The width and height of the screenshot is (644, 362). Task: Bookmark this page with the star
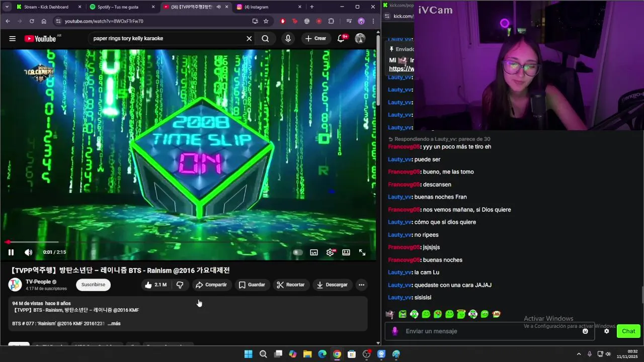click(x=266, y=21)
